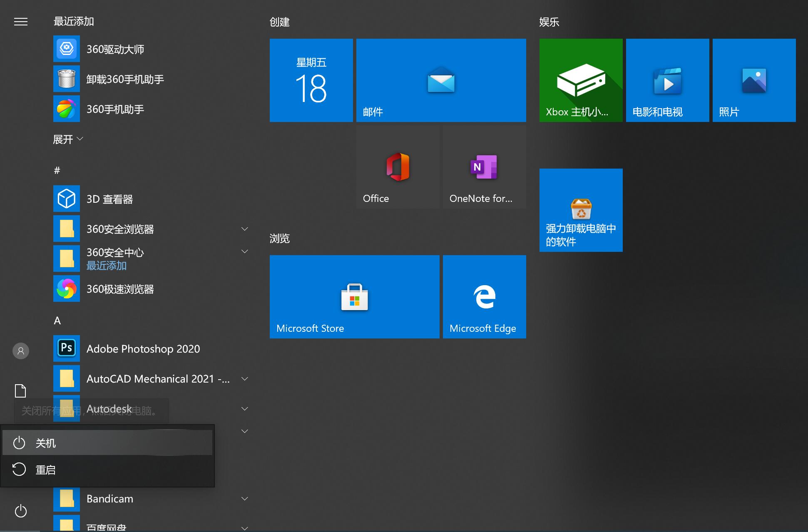Open the Microsoft Store tile

coord(355,297)
